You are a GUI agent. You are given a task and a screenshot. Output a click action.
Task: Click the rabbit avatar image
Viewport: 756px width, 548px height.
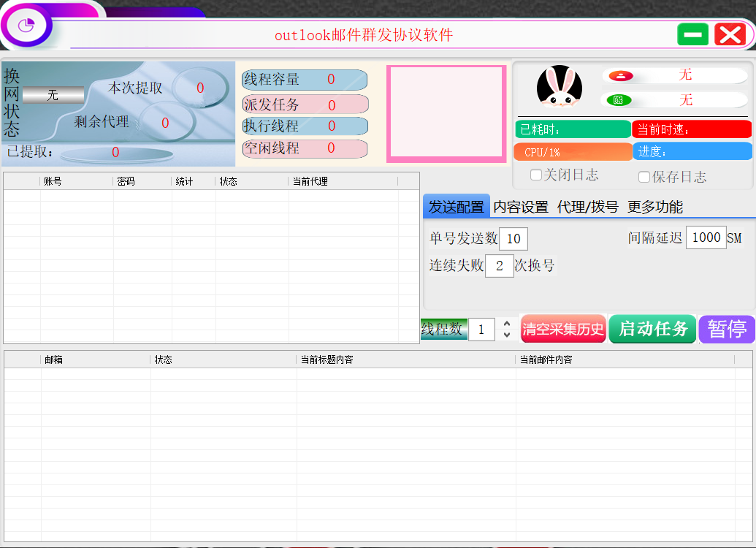tap(559, 87)
